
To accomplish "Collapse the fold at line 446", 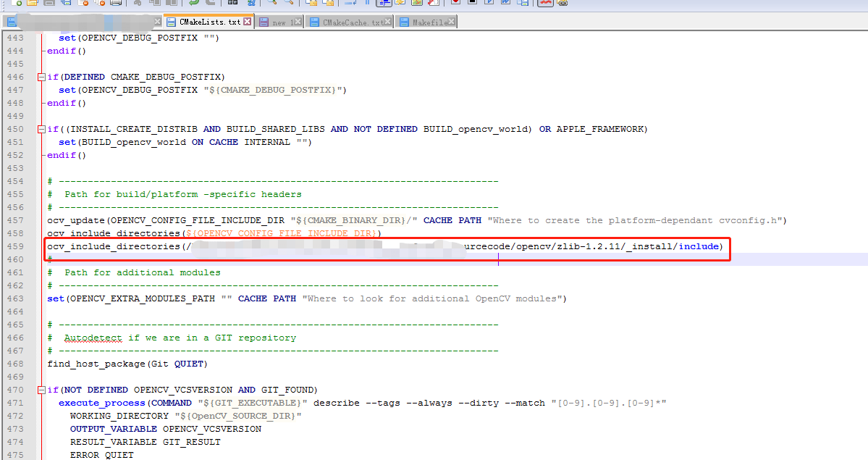I will tap(41, 77).
